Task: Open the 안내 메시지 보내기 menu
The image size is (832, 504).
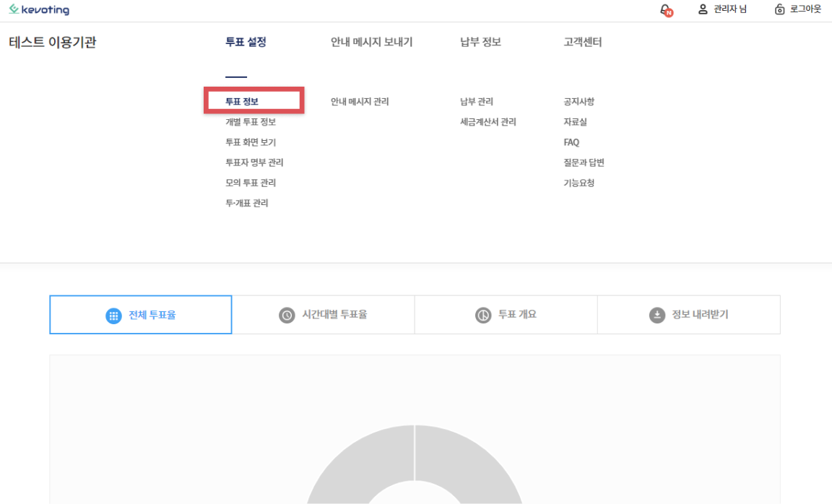Action: 371,43
